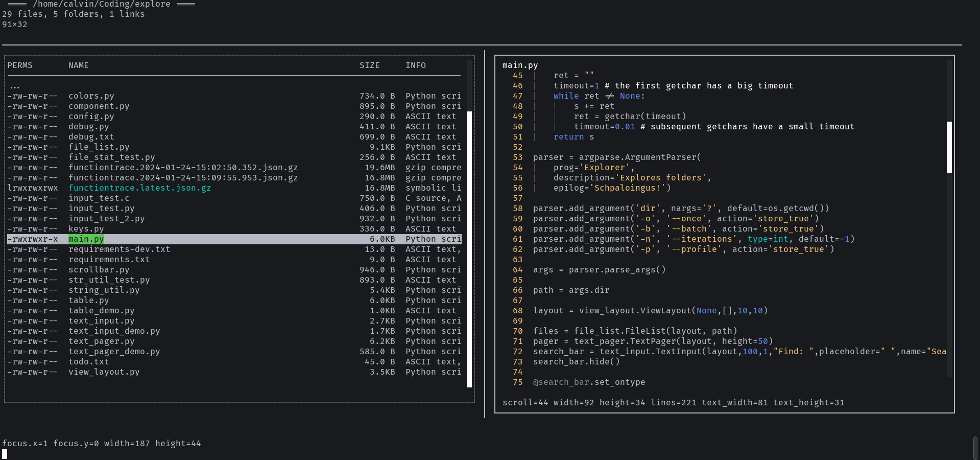Select input_test.c file row
This screenshot has height=460, width=980.
coord(234,198)
